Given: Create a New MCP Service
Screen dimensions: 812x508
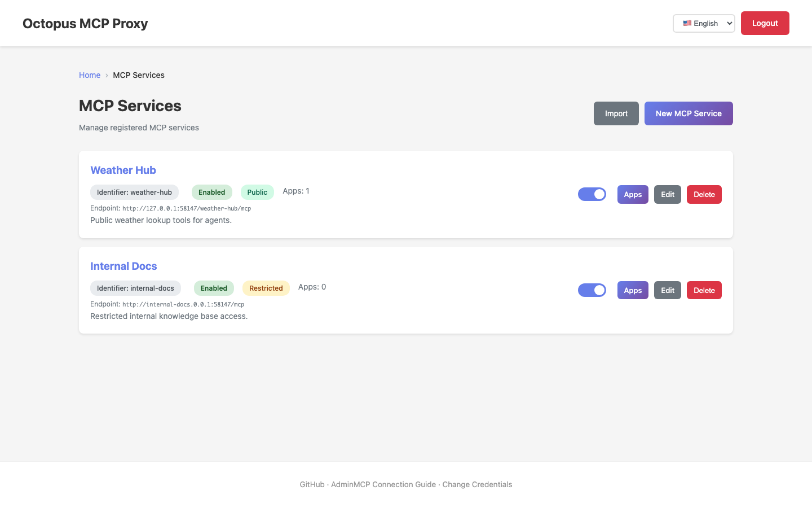Looking at the screenshot, I should 689,113.
